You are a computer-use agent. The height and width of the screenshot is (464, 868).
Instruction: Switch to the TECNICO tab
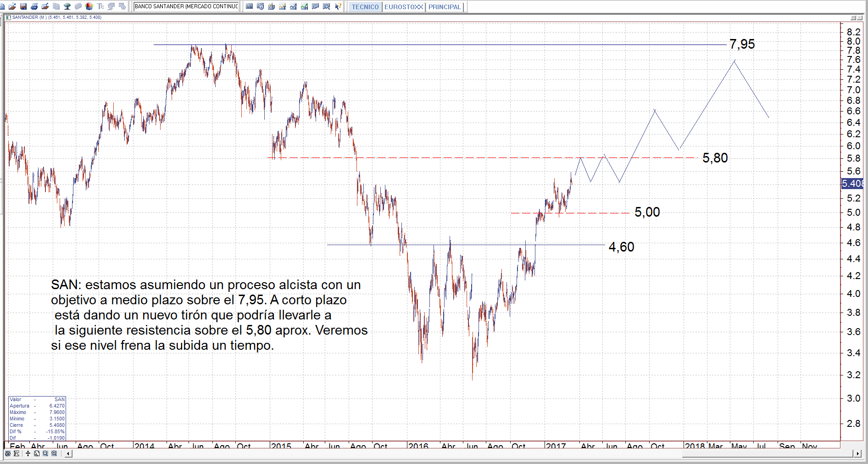tap(365, 7)
